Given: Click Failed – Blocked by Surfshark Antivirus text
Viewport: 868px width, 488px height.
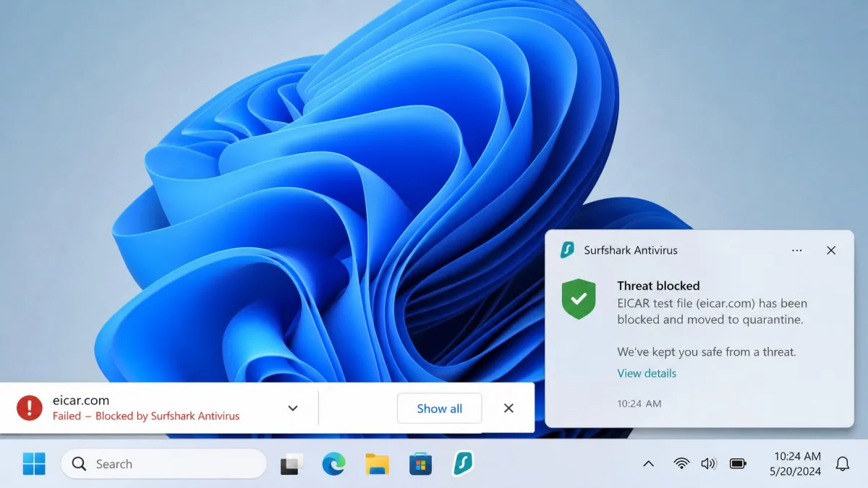Looking at the screenshot, I should (x=146, y=416).
